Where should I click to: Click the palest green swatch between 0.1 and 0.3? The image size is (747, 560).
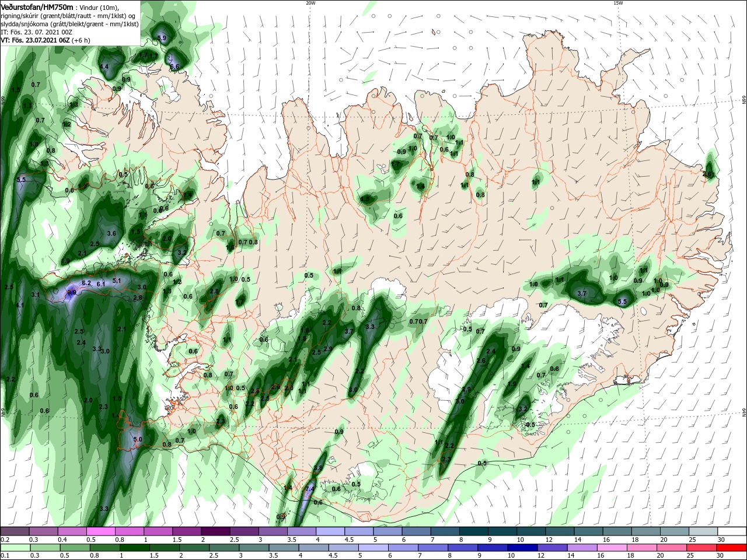(x=15, y=548)
